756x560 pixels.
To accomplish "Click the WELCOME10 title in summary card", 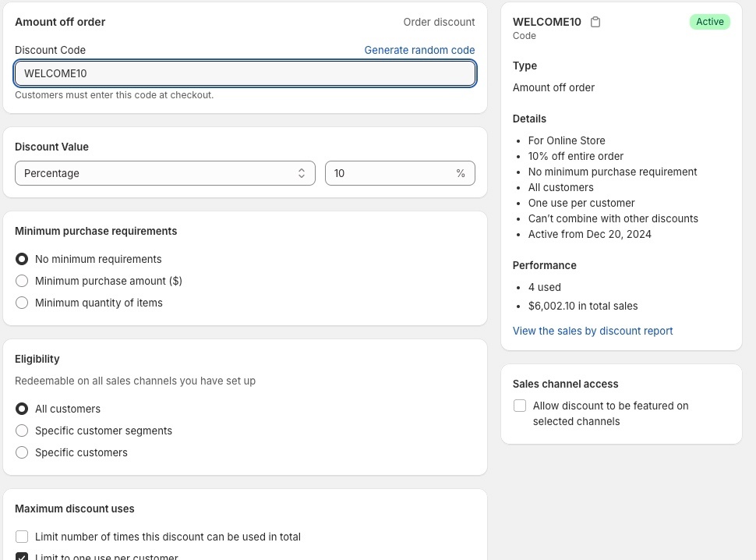I will click(x=547, y=22).
